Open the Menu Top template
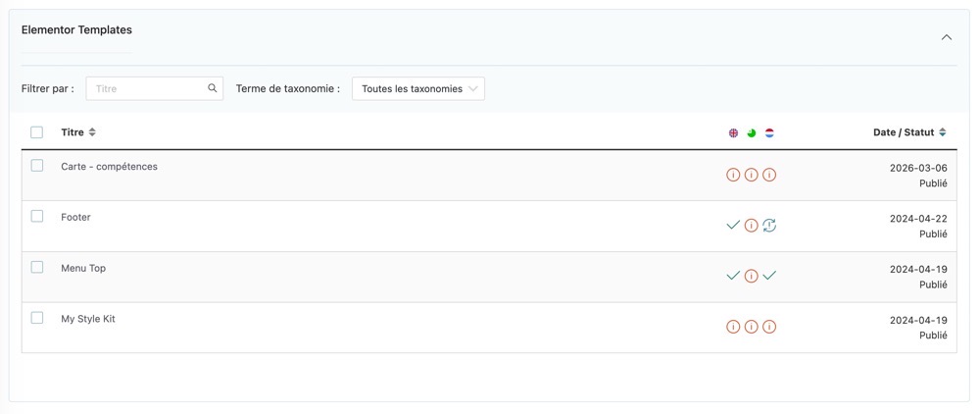The height and width of the screenshot is (414, 980). [83, 268]
